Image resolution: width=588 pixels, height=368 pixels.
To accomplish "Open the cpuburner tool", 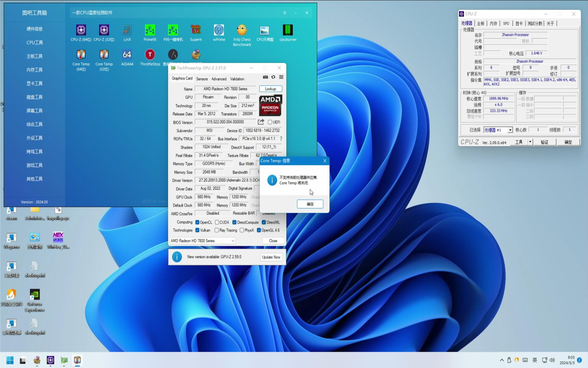I will tap(288, 31).
